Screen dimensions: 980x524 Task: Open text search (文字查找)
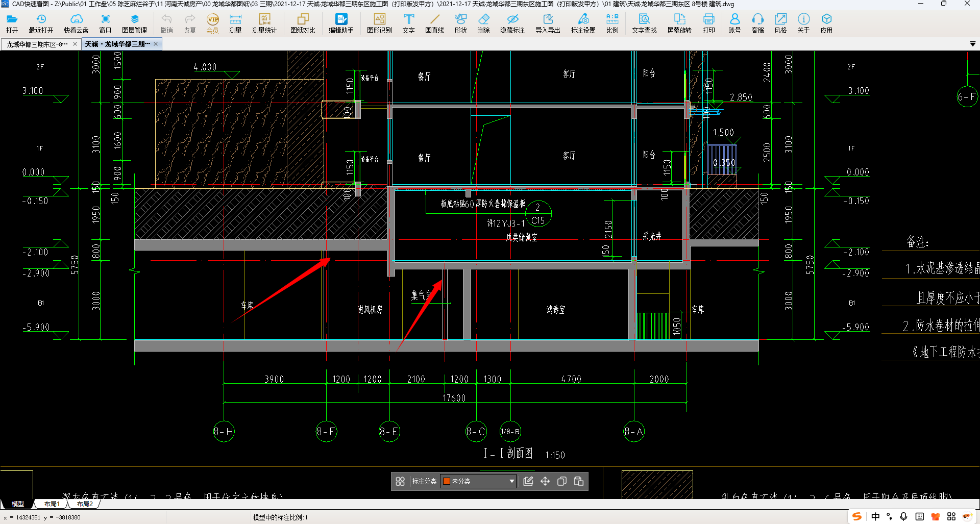[x=644, y=23]
